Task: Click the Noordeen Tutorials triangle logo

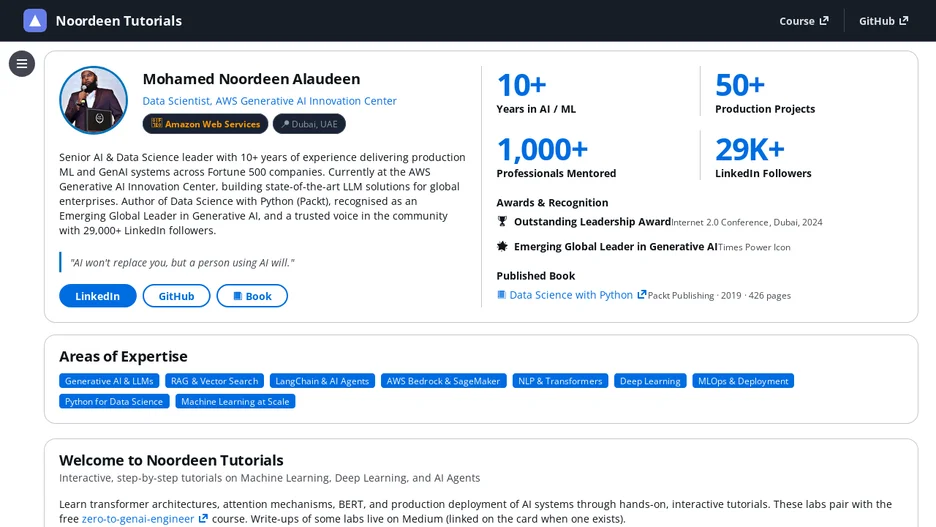Action: click(x=35, y=21)
